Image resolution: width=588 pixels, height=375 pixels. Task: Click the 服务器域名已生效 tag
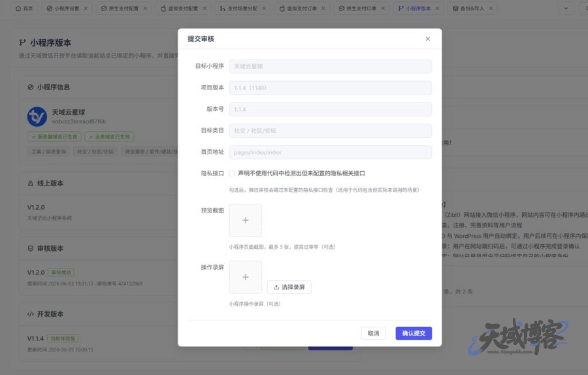coord(54,137)
